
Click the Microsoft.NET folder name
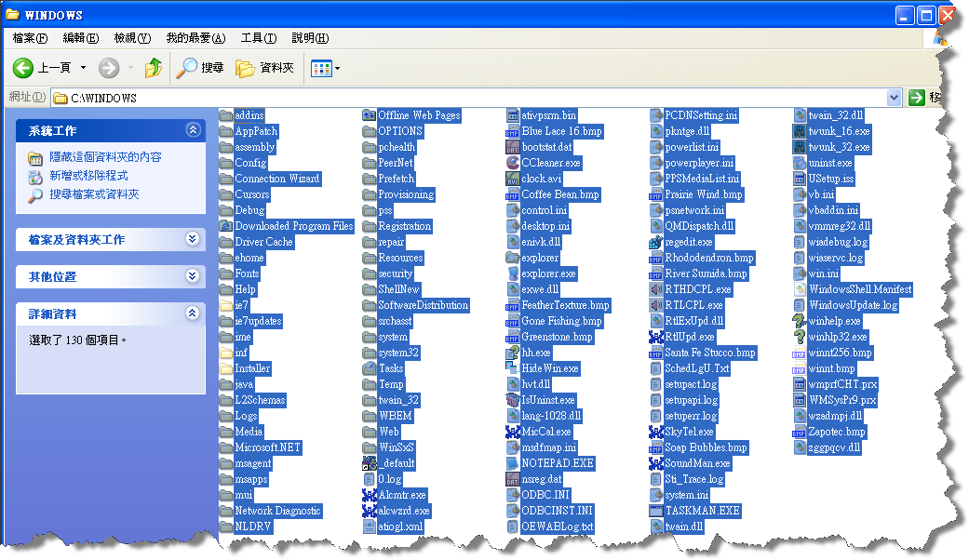coord(267,447)
